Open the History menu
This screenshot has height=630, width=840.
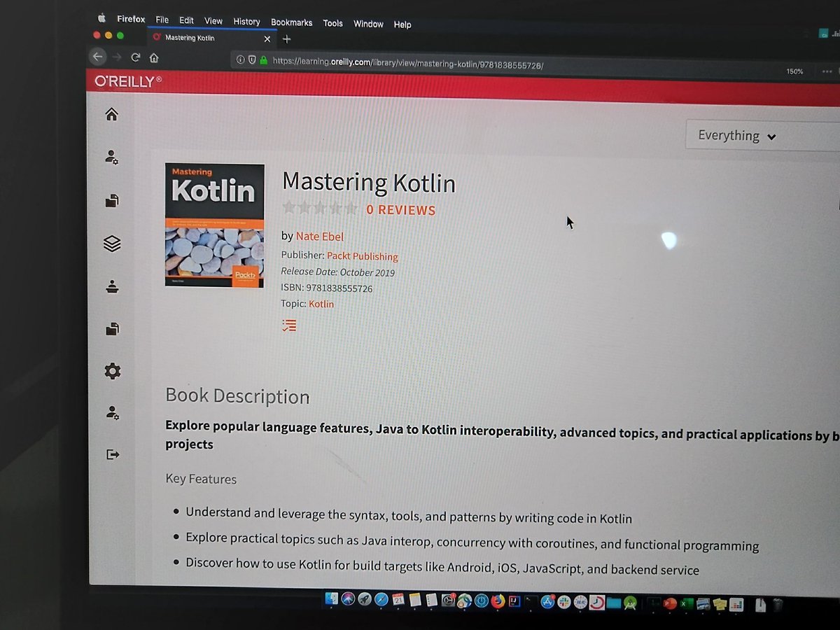[x=246, y=22]
